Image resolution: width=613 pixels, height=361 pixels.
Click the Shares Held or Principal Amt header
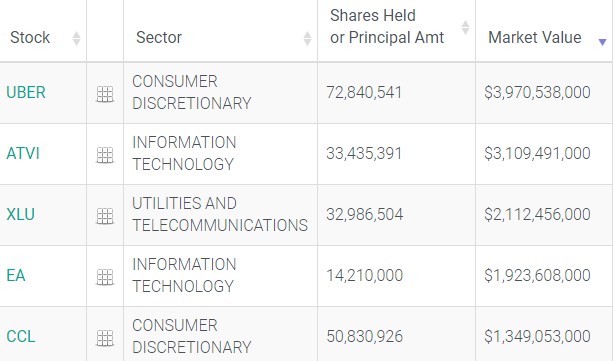387,27
